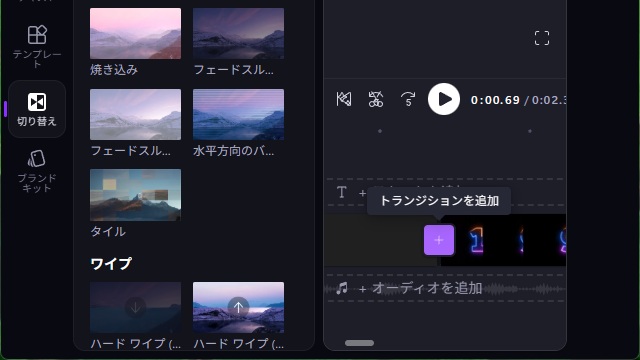Choose the ハードワイプ up-arrow transition
This screenshot has height=360, width=640.
(238, 307)
